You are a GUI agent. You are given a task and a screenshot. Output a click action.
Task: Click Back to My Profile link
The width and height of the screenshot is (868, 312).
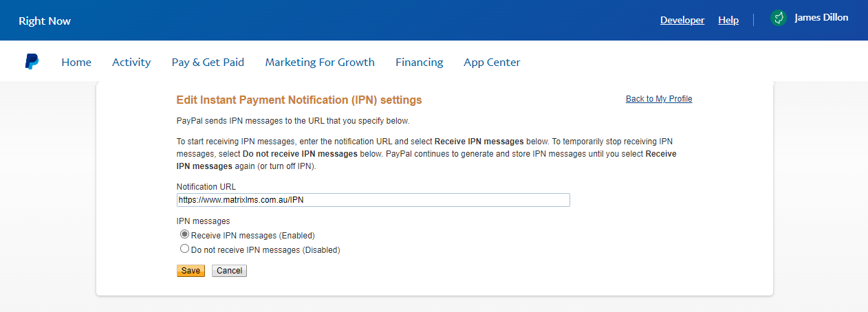659,99
